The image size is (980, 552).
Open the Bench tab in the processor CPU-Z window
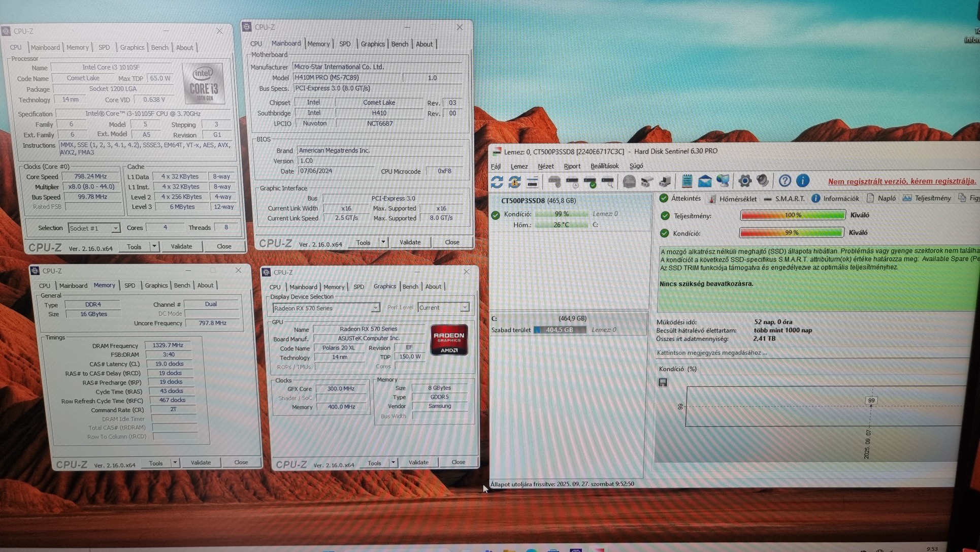(159, 48)
